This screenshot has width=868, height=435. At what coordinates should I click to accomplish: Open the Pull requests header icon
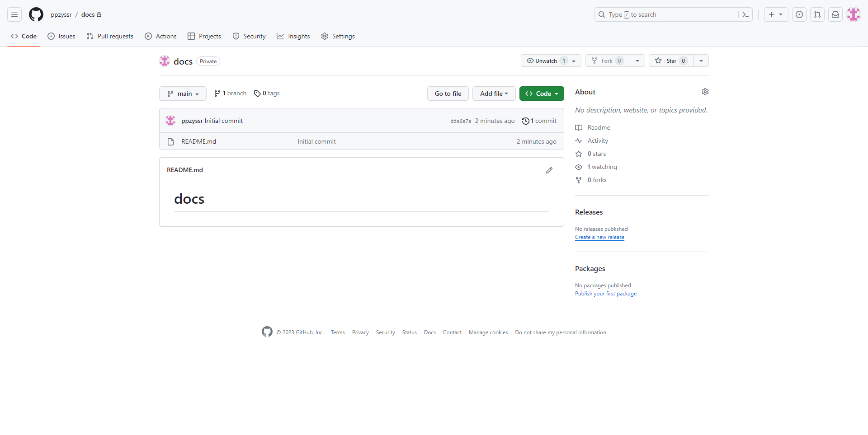[x=817, y=14]
